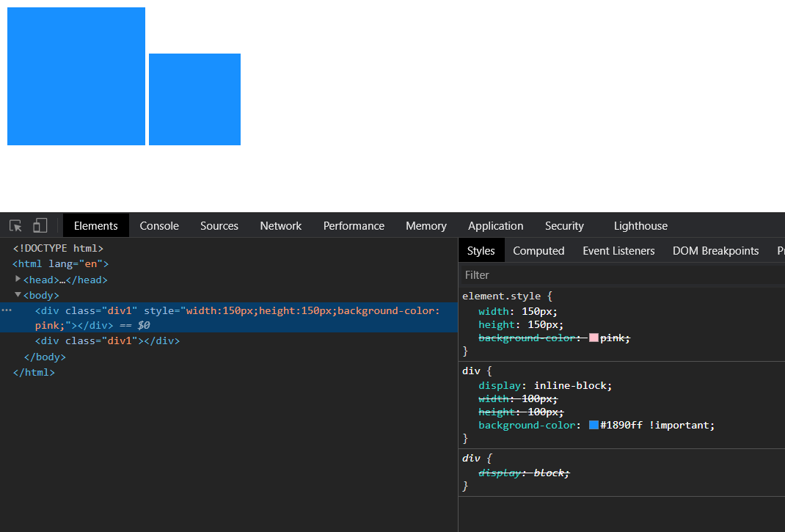Open the Lighthouse tab
Screen dimensions: 785x532
[640, 226]
